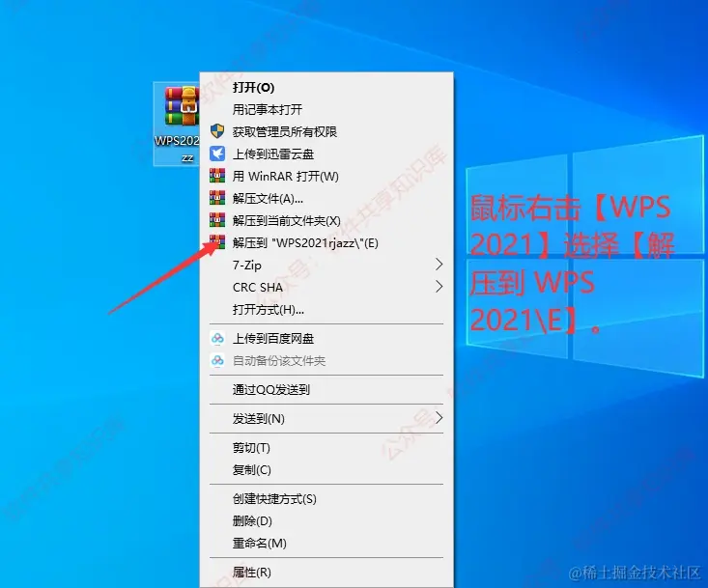Click the Xunlei bird icon beside 上传到迅雷云盘
708x588 pixels.
(x=217, y=154)
